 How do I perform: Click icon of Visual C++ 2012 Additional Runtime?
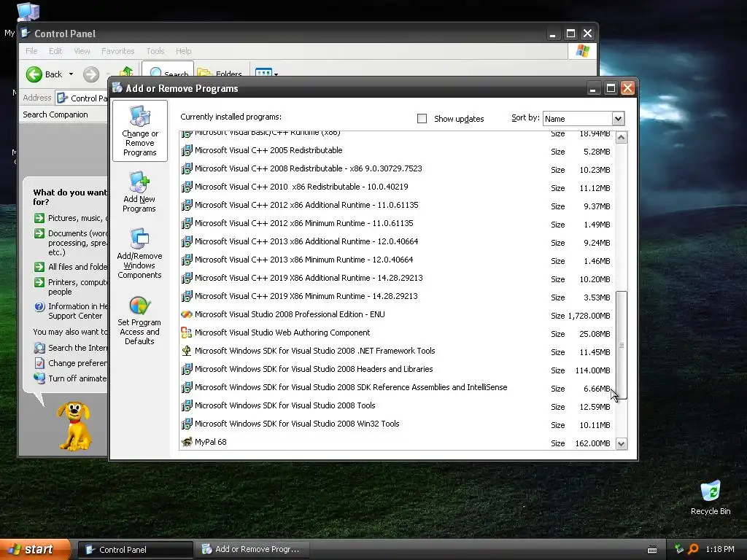point(187,205)
